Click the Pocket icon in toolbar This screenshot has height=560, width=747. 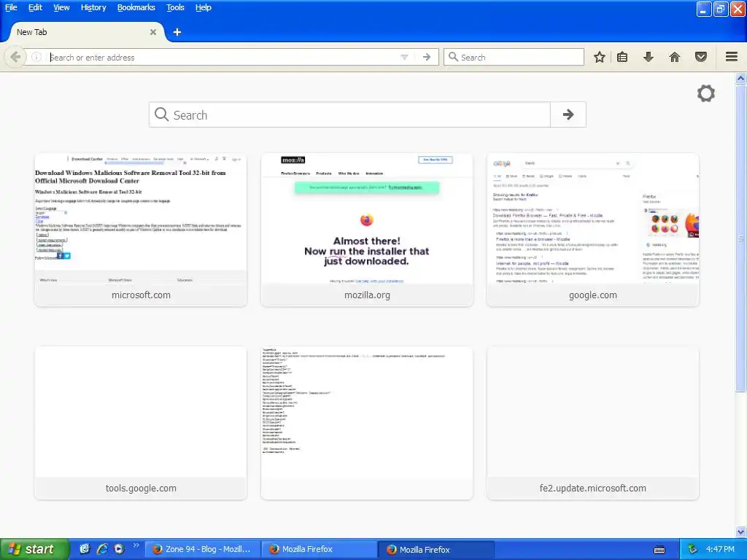coord(701,57)
